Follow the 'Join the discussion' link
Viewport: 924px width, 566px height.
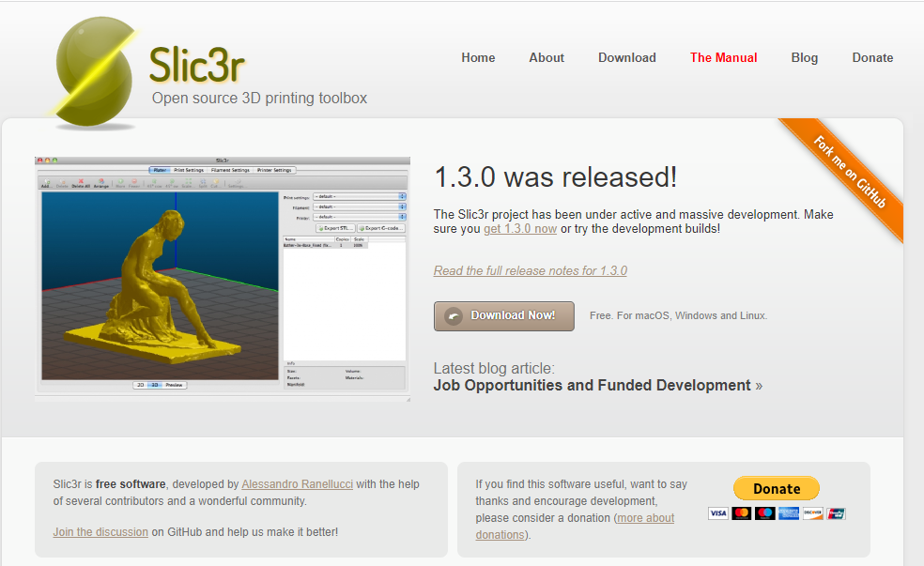pyautogui.click(x=100, y=532)
